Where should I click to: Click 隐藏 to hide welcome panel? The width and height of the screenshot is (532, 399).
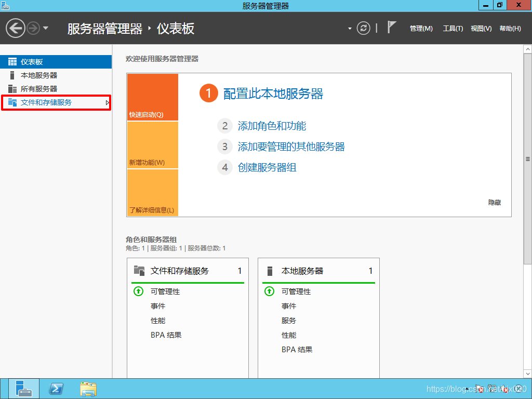[495, 203]
